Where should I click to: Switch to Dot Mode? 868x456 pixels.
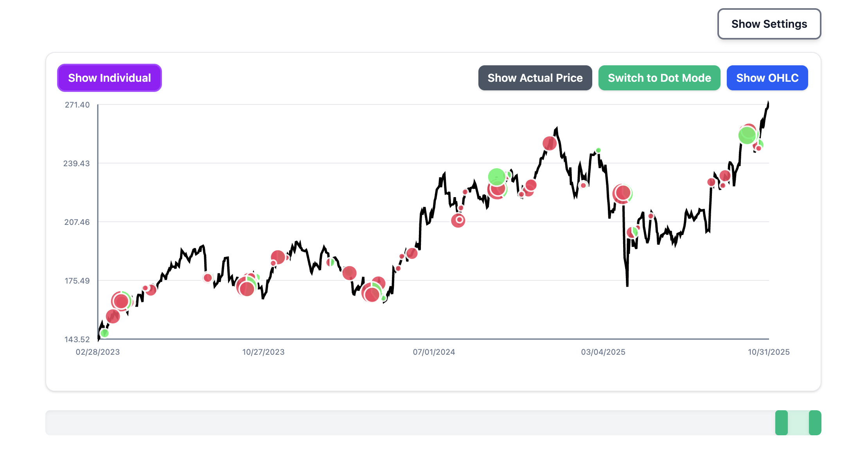coord(659,78)
